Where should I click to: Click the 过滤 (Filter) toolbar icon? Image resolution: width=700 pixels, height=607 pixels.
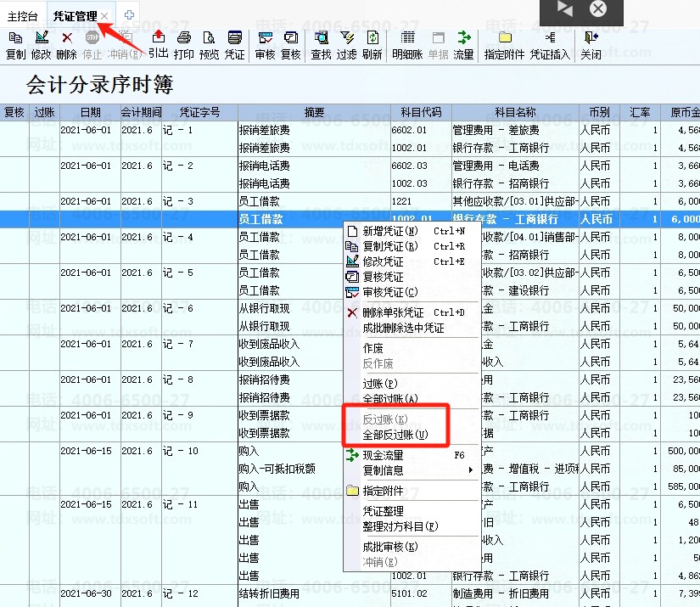(x=346, y=44)
